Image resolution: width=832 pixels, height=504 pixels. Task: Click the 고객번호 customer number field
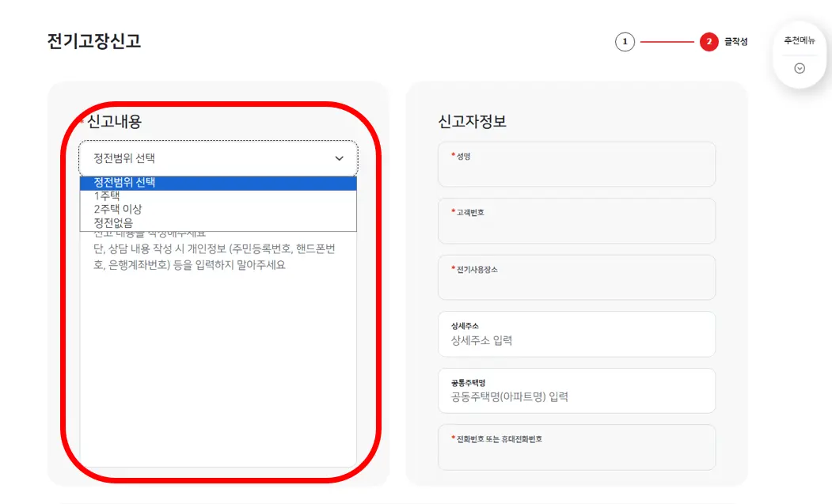(x=576, y=221)
